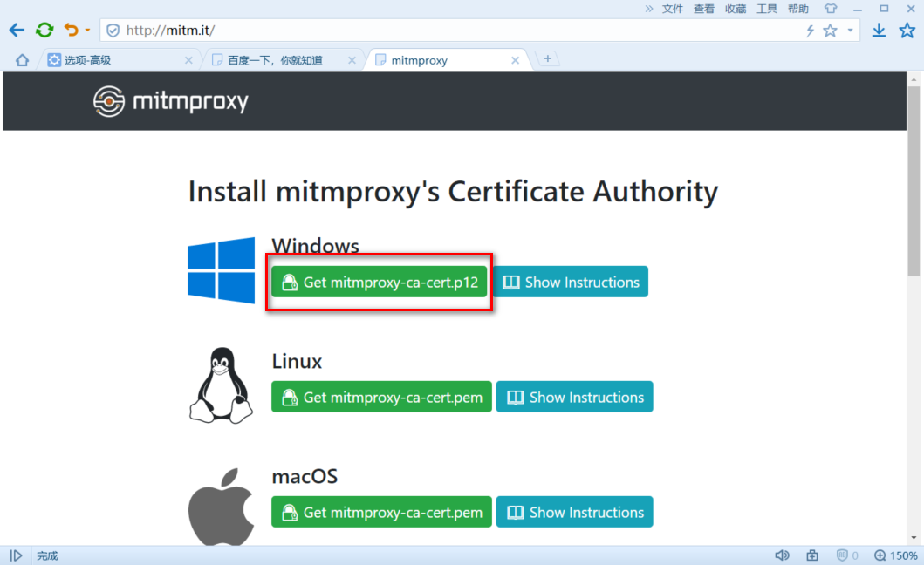The image size is (924, 565).
Task: Click the home icon
Action: point(23,60)
